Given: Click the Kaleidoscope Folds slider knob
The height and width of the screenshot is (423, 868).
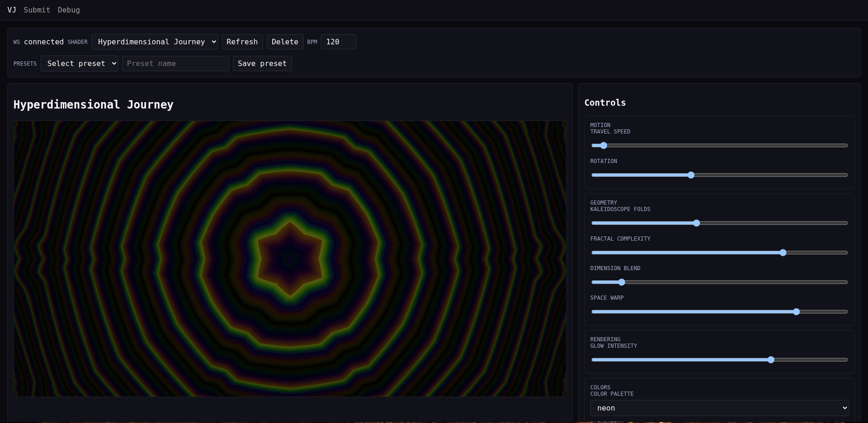Looking at the screenshot, I should click(x=697, y=223).
